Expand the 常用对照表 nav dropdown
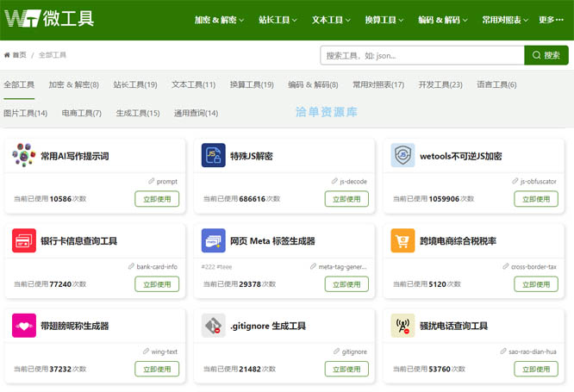This screenshot has height=392, width=574. tap(505, 20)
